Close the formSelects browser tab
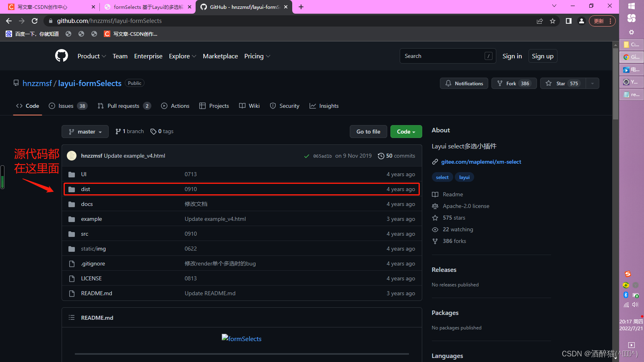The image size is (644, 362). 190,7
